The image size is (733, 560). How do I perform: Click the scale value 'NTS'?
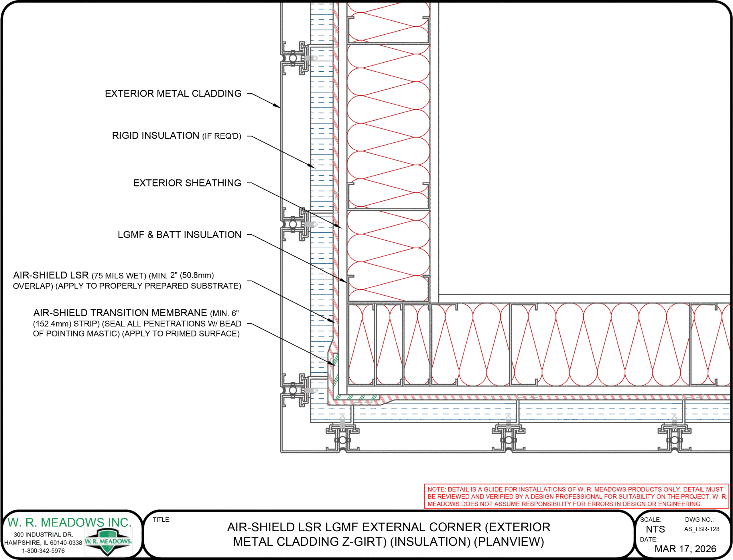pos(655,529)
